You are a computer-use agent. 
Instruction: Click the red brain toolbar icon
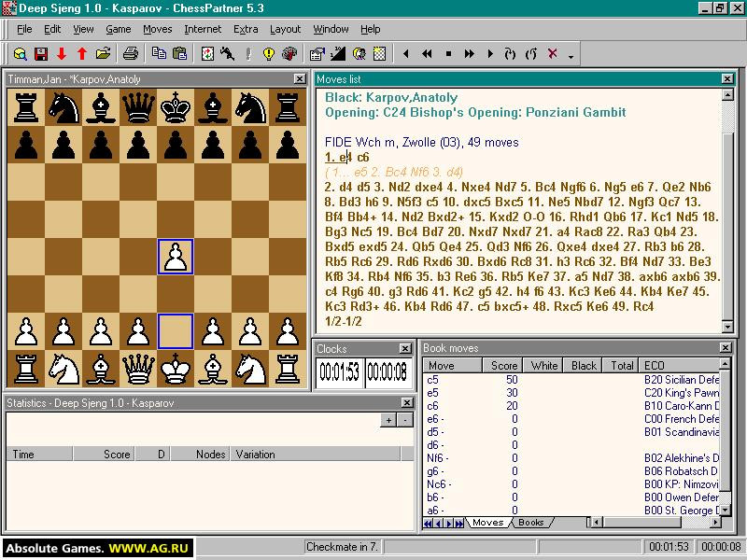(289, 53)
